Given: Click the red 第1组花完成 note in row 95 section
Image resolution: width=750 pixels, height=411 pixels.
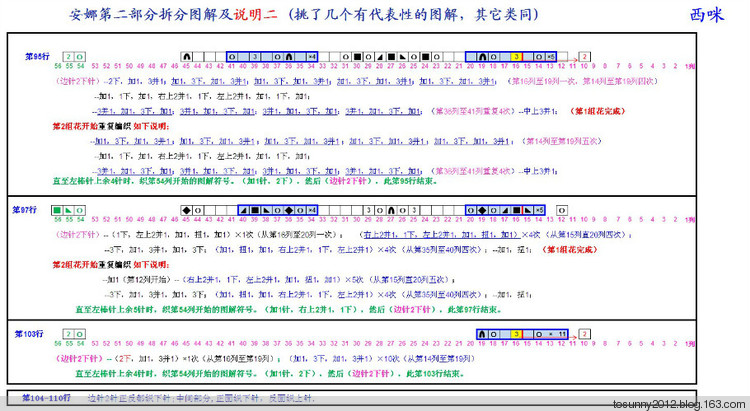Looking at the screenshot, I should [597, 111].
